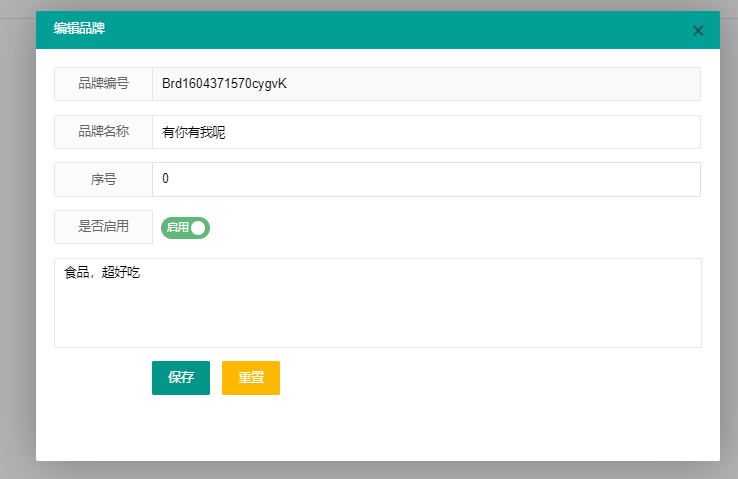Click the description textarea containing 食品，超好吃

[x=378, y=310]
